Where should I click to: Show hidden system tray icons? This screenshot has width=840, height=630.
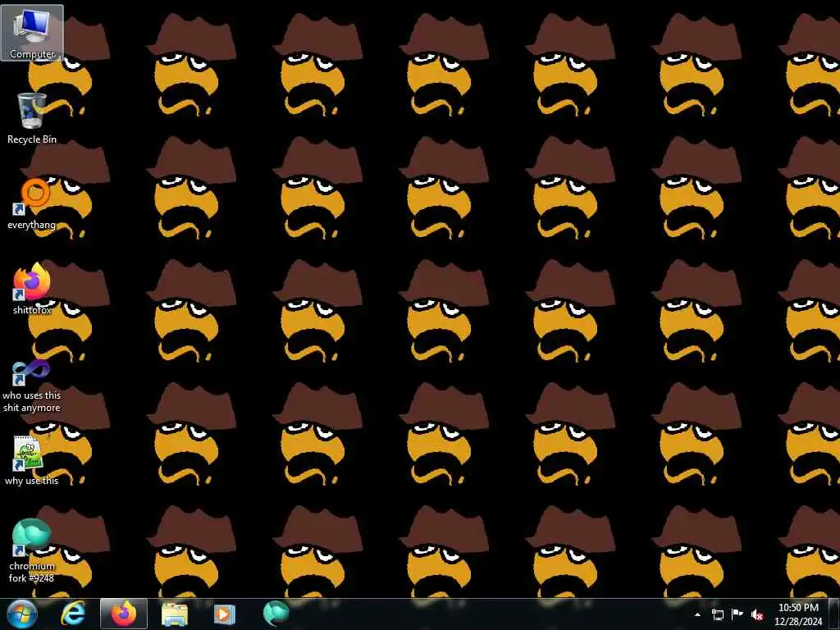pos(697,614)
